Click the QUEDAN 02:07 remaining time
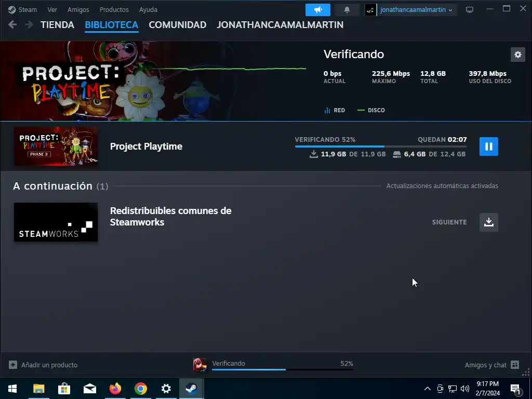 [442, 139]
